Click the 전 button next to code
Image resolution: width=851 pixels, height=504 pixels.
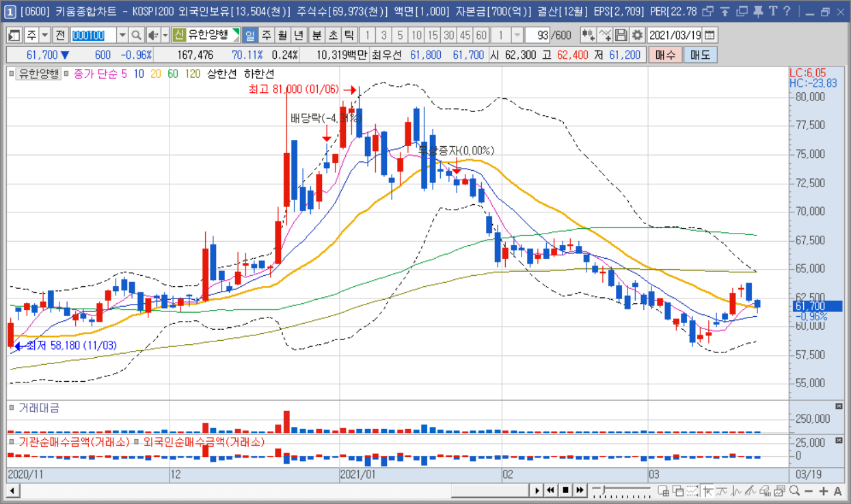(60, 35)
